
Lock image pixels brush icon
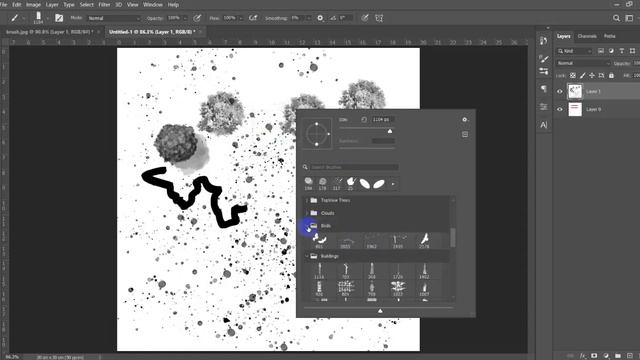pos(582,76)
